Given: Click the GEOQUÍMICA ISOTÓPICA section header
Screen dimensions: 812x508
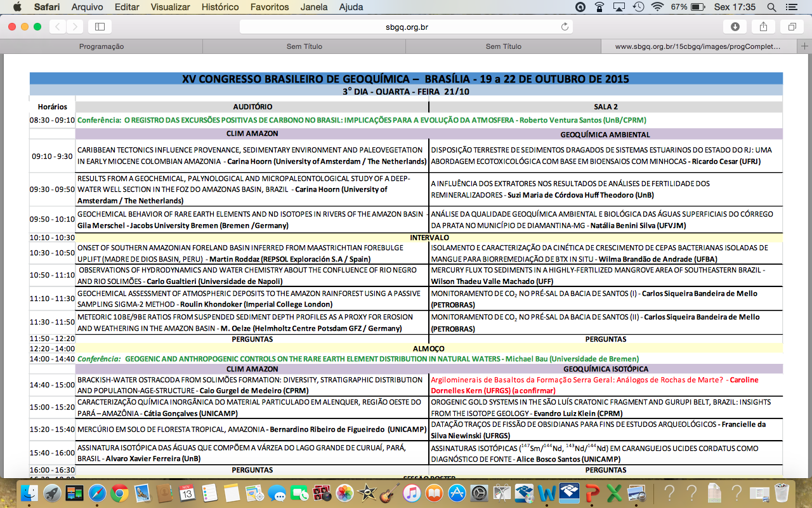Looking at the screenshot, I should (606, 369).
